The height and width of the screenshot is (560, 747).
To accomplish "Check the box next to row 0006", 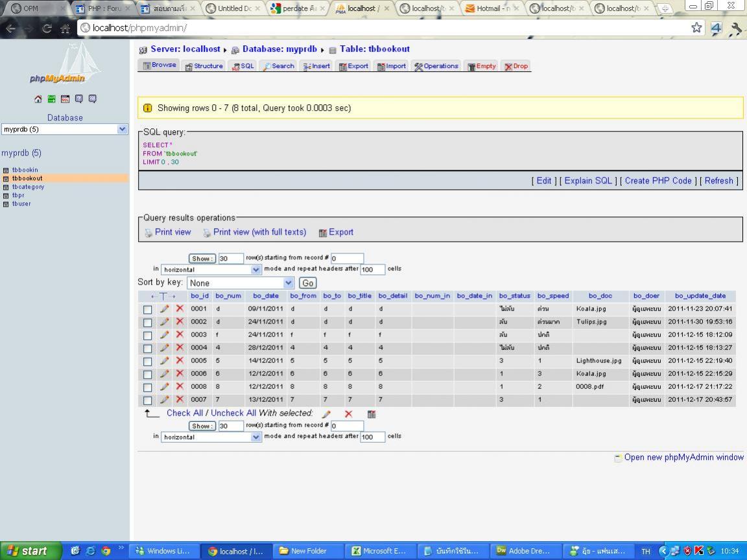I will pyautogui.click(x=148, y=375).
